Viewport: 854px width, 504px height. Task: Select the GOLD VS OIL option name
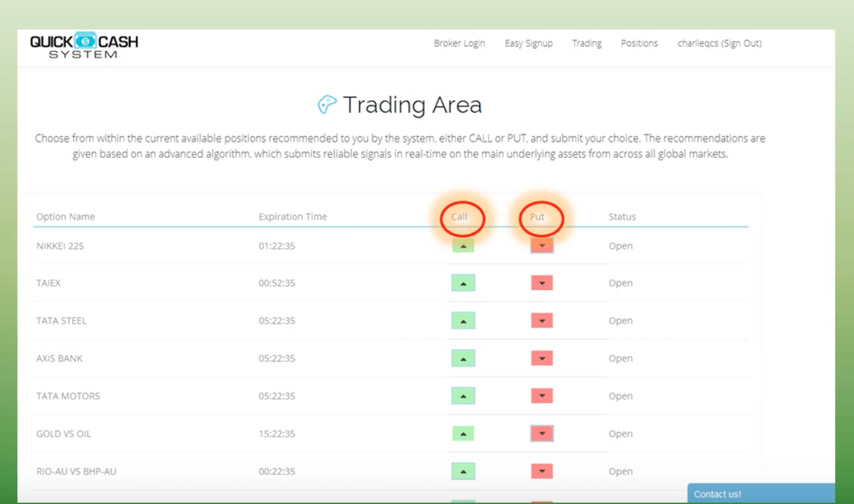[63, 434]
